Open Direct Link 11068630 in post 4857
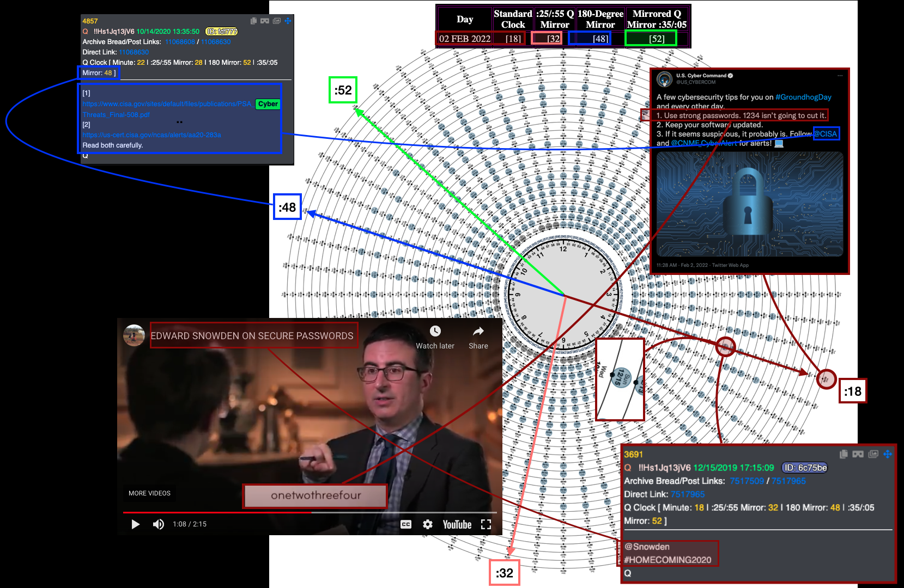Image resolution: width=904 pixels, height=588 pixels. point(134,52)
